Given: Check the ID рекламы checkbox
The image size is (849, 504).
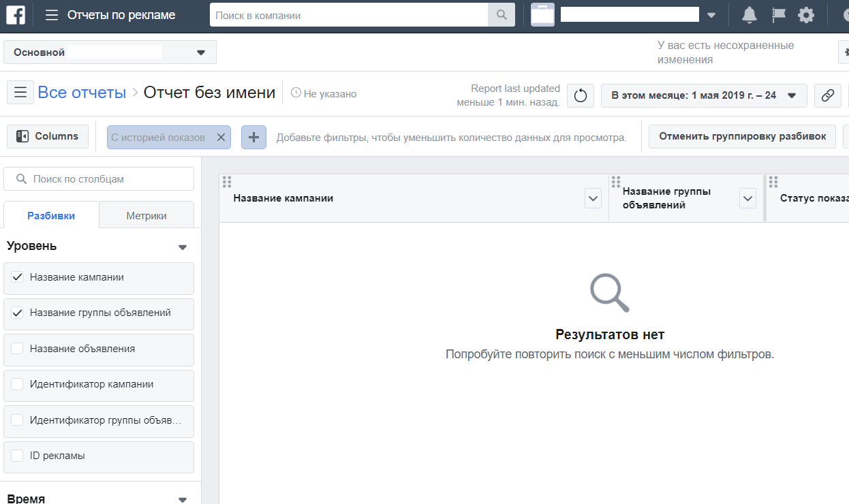Looking at the screenshot, I should coord(18,456).
